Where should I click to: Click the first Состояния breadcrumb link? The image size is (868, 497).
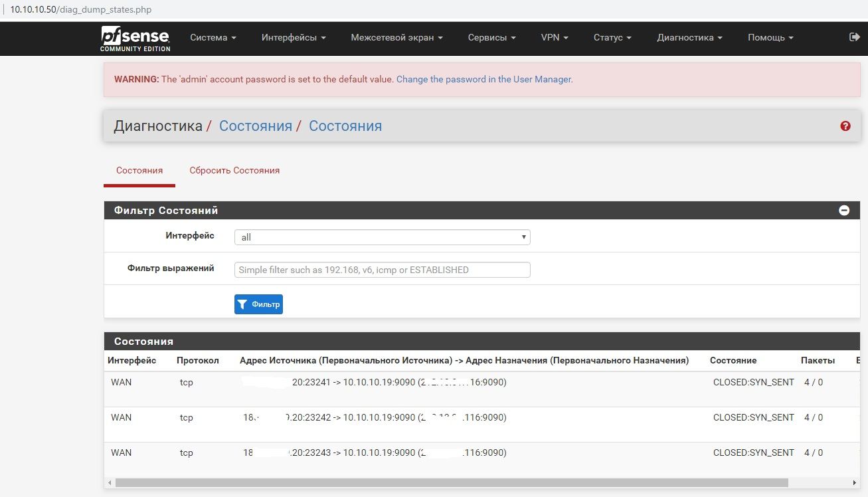[x=256, y=126]
